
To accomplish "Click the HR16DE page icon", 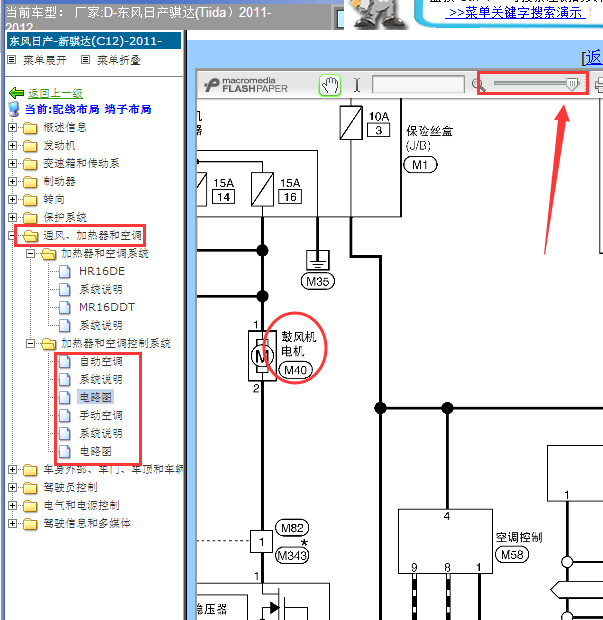I will (x=65, y=271).
